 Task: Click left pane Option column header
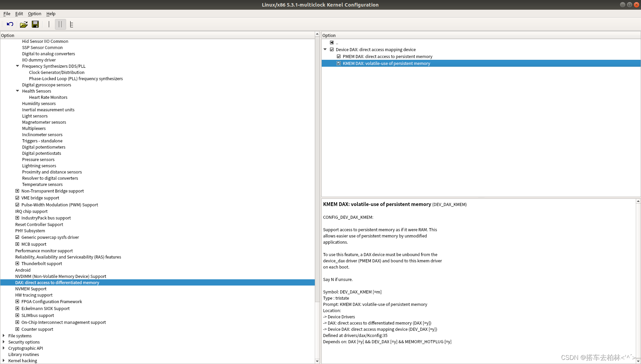point(157,35)
